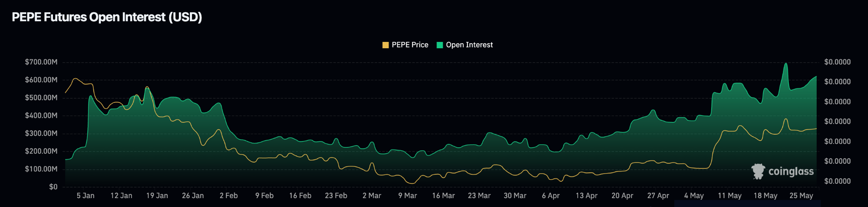Click the 9 Mar date label

pos(407,196)
